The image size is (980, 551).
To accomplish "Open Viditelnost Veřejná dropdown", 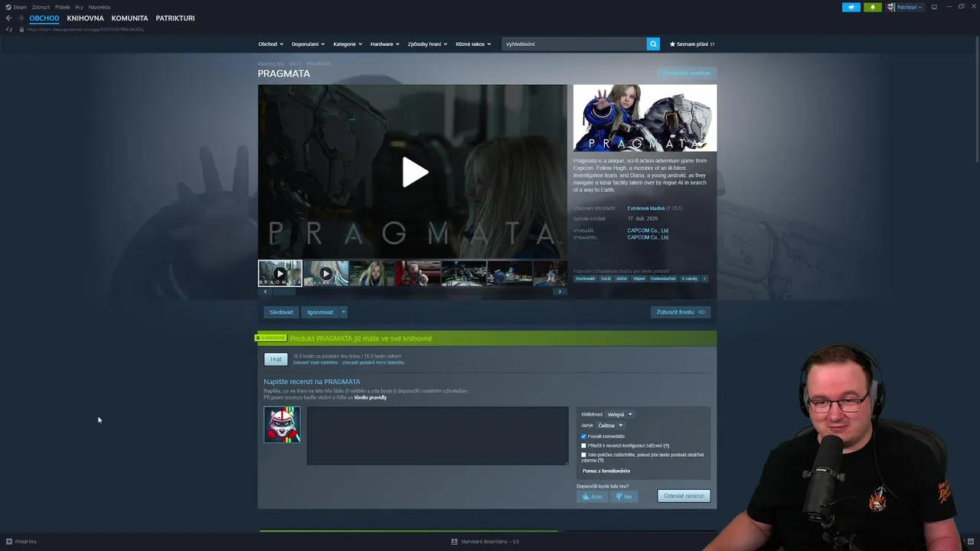I will tap(619, 415).
